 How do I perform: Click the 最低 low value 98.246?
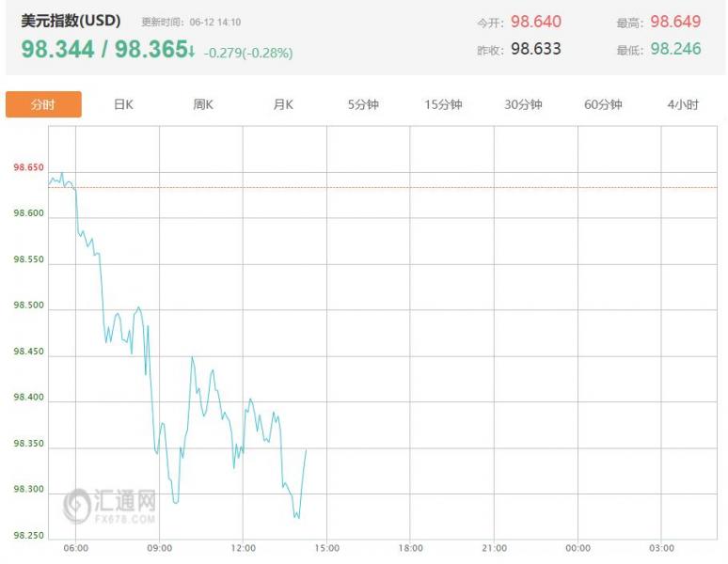[x=675, y=49]
